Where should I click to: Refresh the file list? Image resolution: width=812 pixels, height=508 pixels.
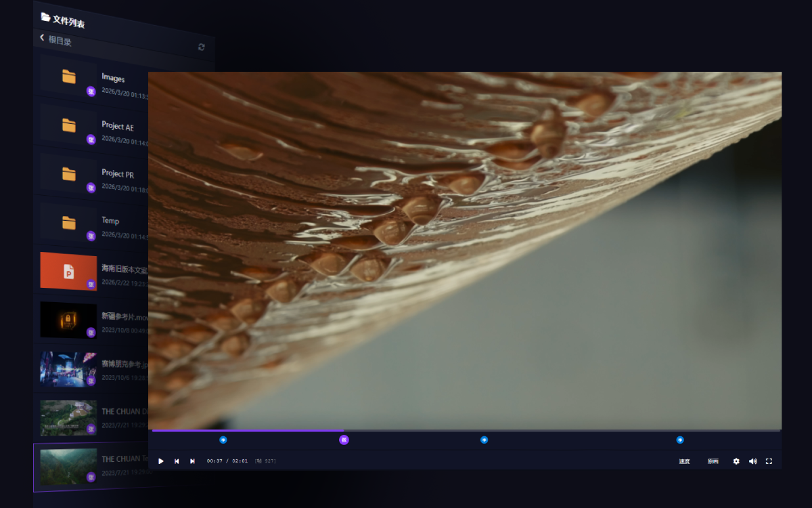[x=201, y=47]
